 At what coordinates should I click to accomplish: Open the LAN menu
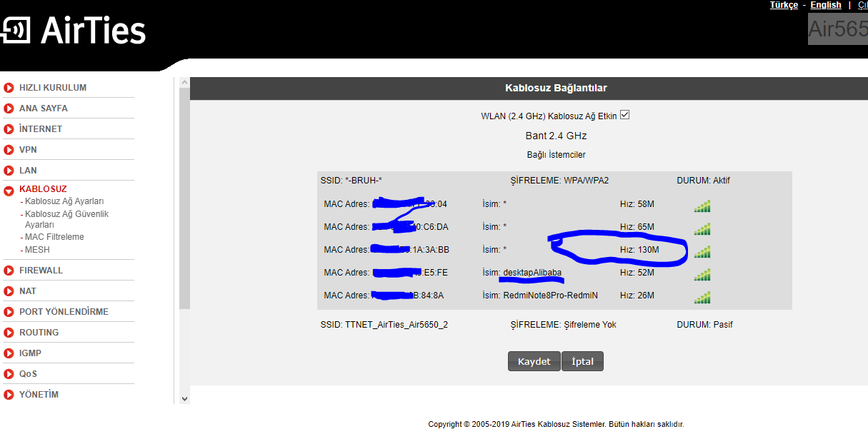(28, 171)
